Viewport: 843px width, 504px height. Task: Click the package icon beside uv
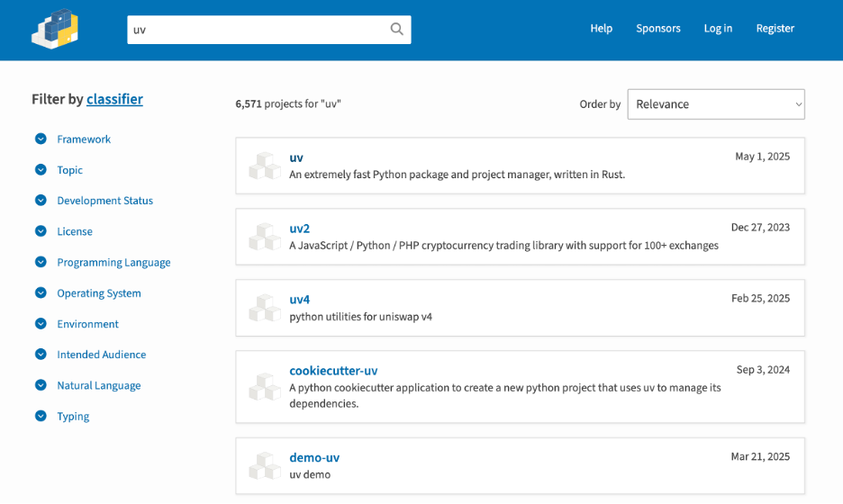(265, 166)
